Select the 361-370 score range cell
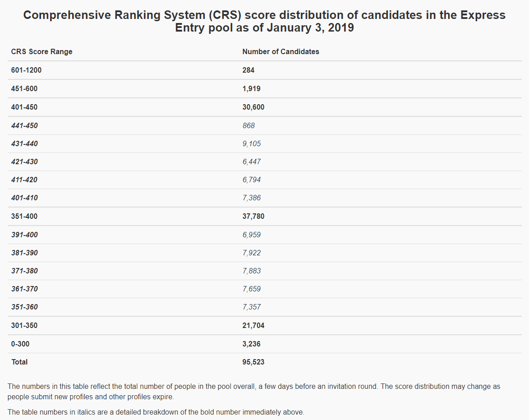This screenshot has height=420, width=529. (x=24, y=289)
